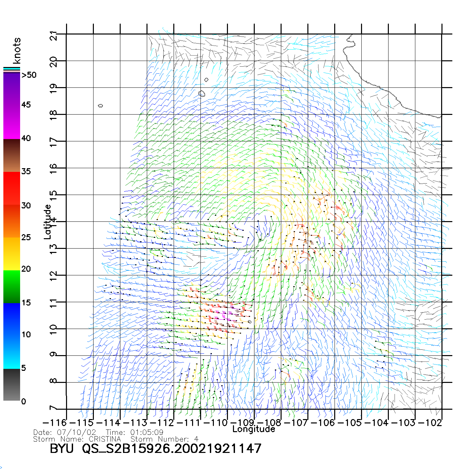
Task: Click the 'Storm Number: 4' text
Action: point(164,439)
